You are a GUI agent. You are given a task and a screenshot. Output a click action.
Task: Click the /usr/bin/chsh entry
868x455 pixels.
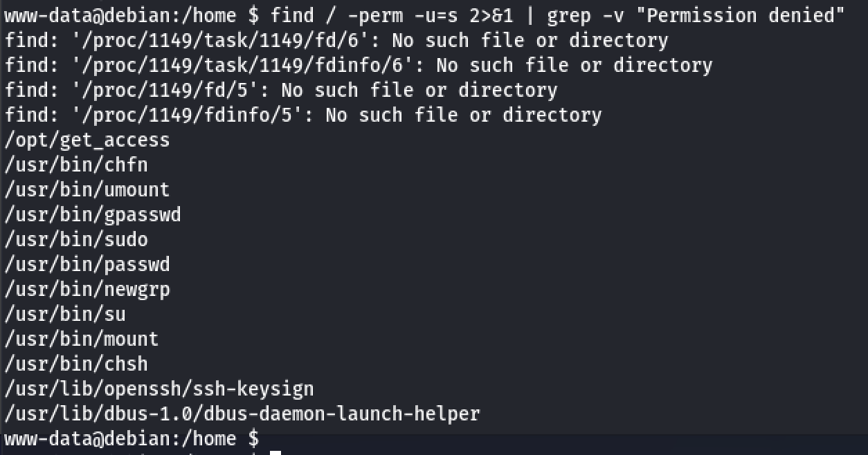click(76, 364)
